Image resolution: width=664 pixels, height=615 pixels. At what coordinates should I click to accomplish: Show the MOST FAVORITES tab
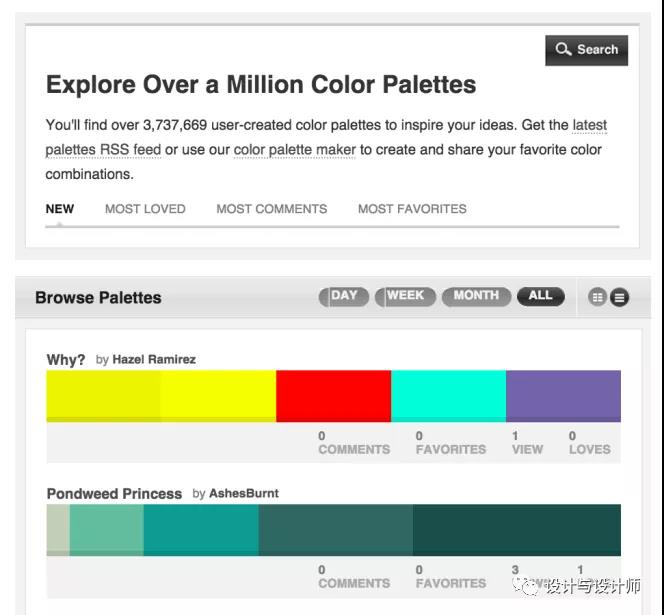412,209
